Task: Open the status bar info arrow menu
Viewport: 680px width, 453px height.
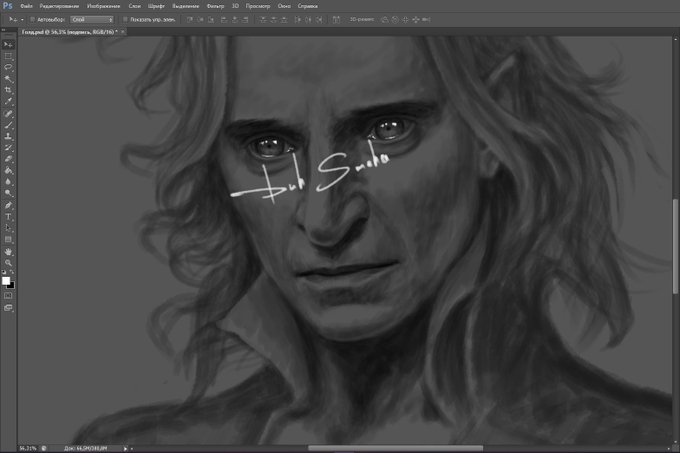Action: (x=125, y=448)
